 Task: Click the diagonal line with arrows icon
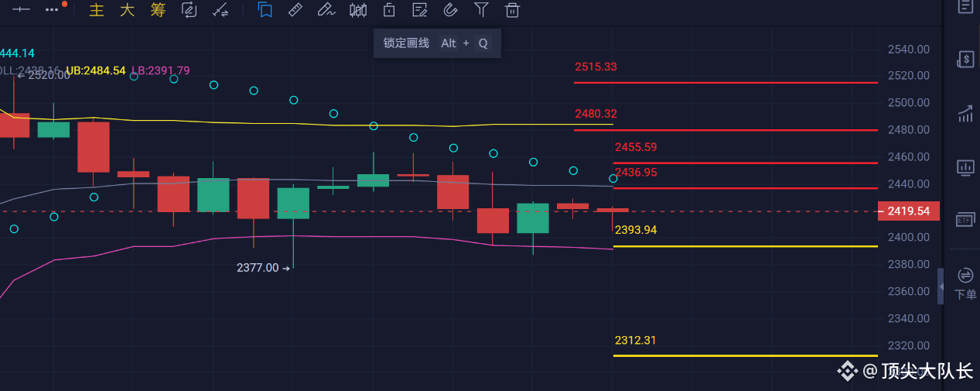[x=220, y=10]
